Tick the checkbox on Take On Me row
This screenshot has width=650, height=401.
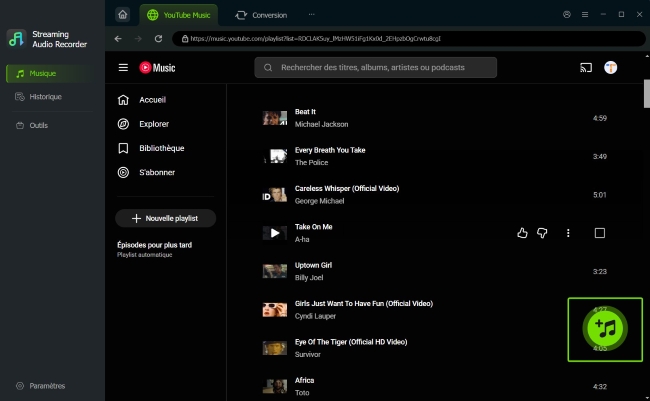[600, 233]
